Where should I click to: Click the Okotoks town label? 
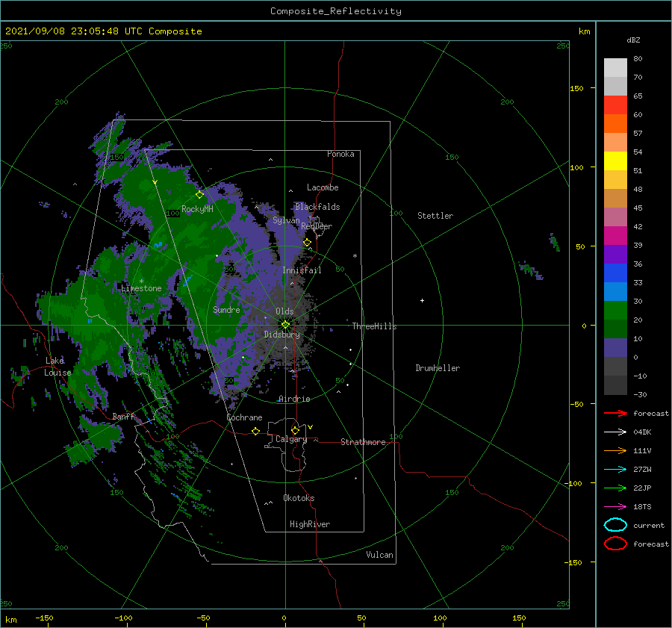(299, 498)
